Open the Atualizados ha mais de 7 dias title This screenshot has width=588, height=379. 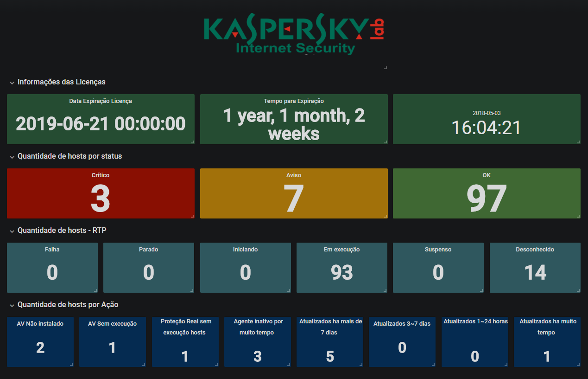(x=330, y=327)
